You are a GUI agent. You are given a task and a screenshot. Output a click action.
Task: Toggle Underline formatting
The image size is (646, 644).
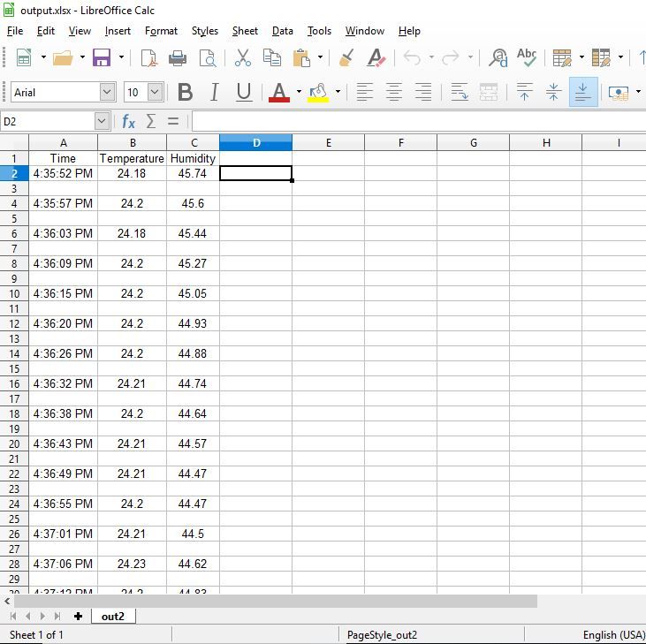pos(244,92)
